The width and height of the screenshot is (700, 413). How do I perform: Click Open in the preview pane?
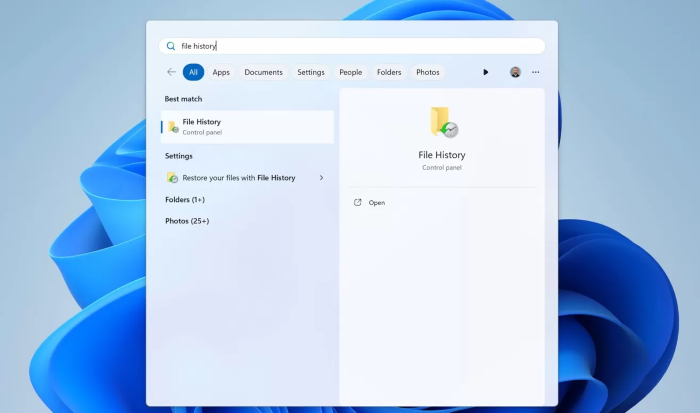coord(377,203)
